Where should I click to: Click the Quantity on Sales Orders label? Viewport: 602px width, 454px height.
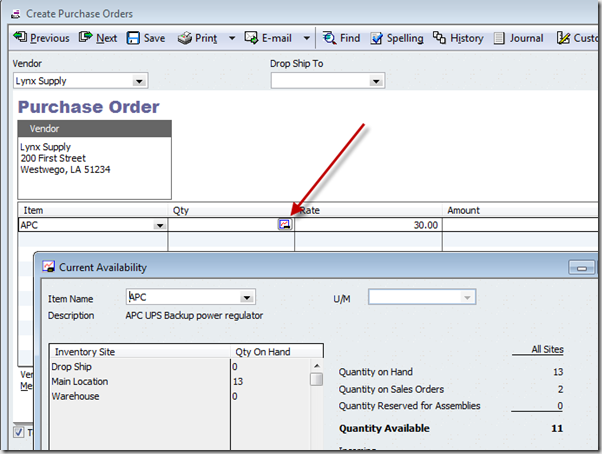tap(391, 389)
